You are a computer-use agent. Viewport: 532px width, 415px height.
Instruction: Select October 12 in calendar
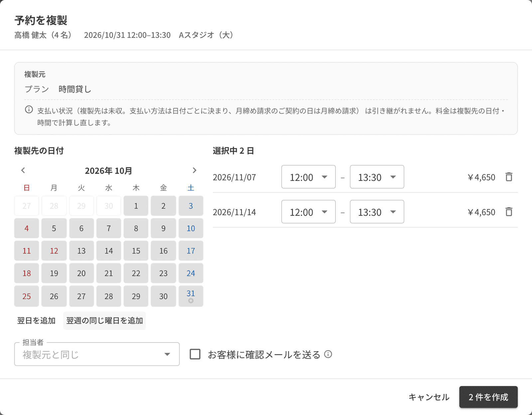coord(54,251)
